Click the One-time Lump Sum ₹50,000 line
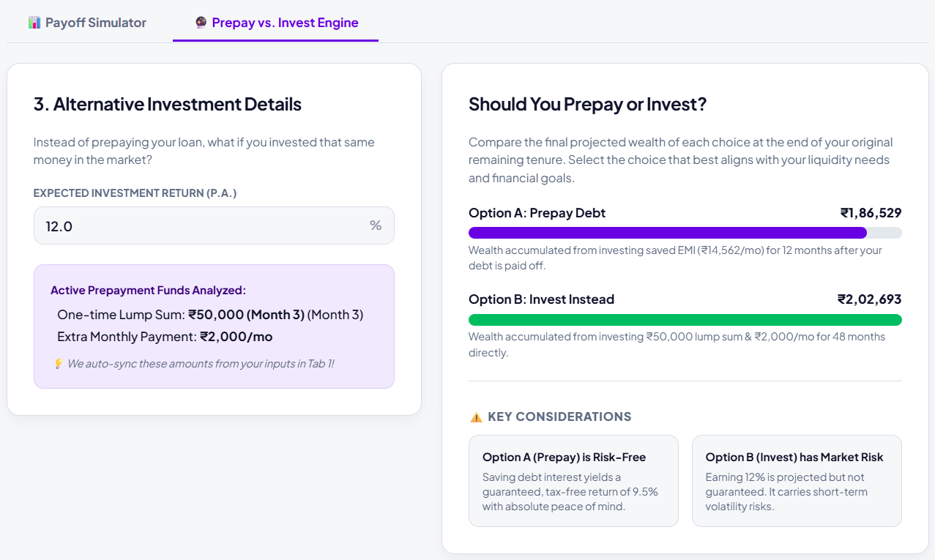Viewport: 935px width, 560px height. click(210, 315)
